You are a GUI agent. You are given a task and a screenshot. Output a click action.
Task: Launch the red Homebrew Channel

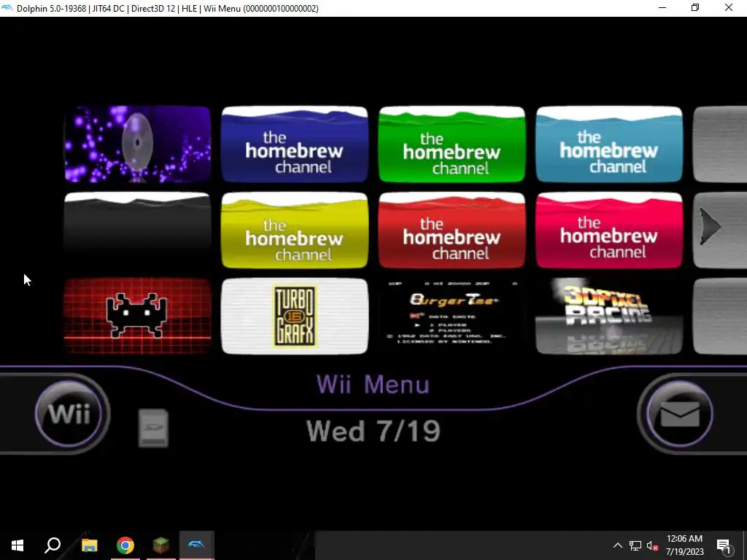[452, 230]
